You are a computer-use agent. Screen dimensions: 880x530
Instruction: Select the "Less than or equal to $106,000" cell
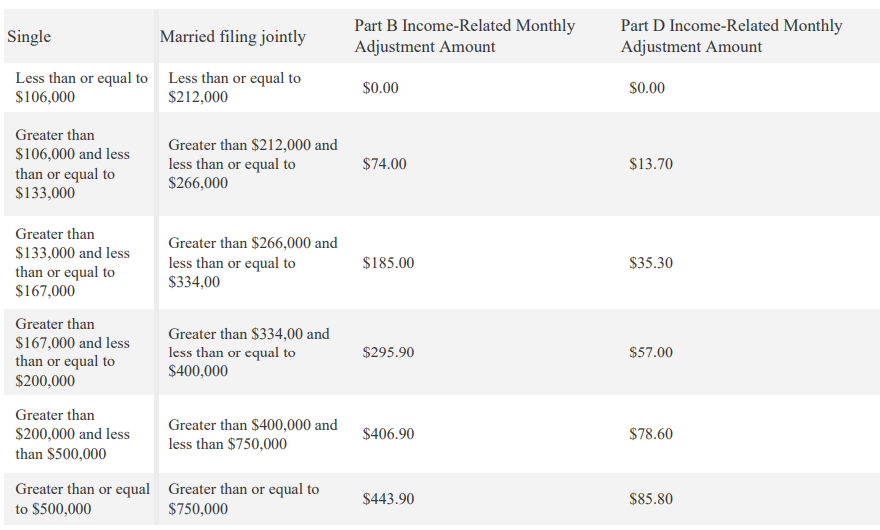[81, 88]
